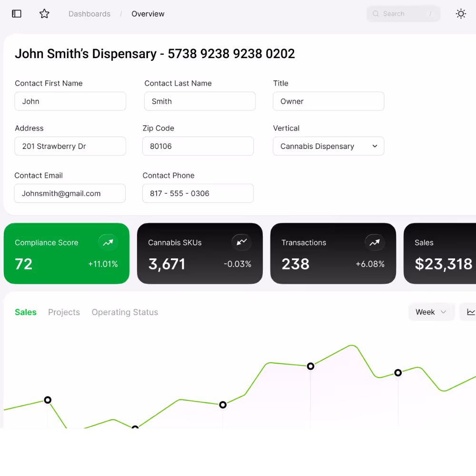
Task: Click the dispensary title heading
Action: (x=155, y=54)
